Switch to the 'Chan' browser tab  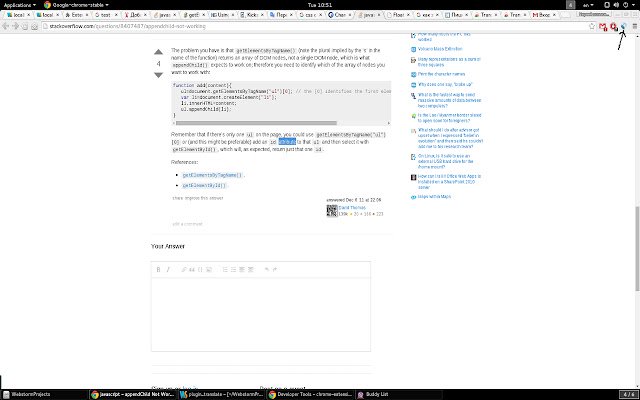[x=340, y=15]
